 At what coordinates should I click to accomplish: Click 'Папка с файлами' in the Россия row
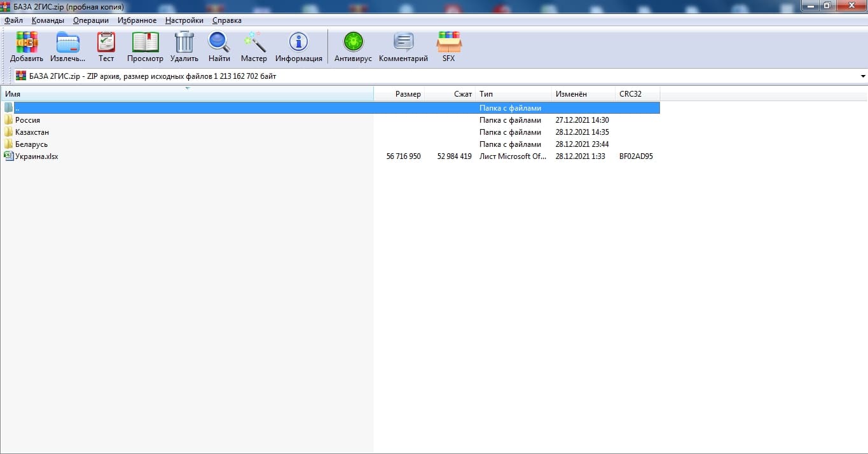tap(510, 120)
